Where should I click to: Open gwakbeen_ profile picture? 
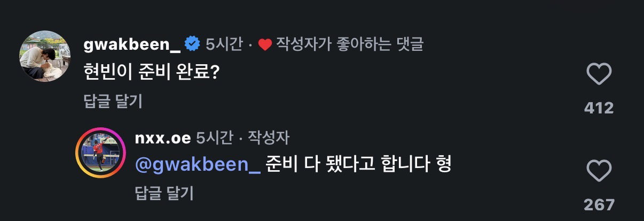click(45, 56)
